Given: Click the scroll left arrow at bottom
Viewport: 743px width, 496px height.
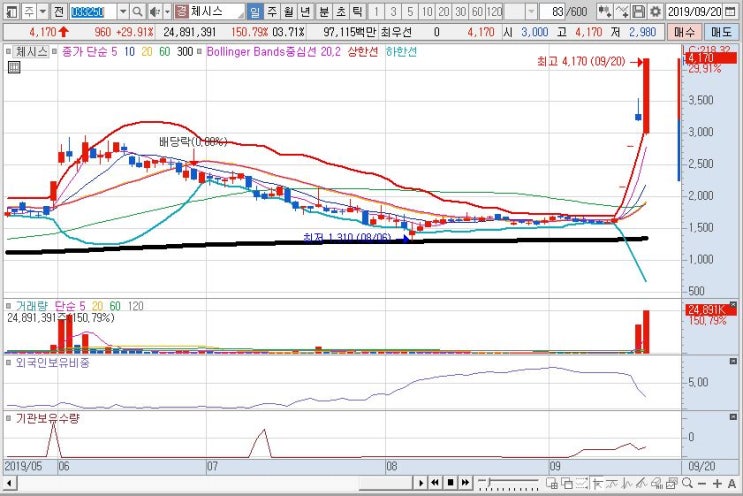Looking at the screenshot, I should [x=9, y=484].
